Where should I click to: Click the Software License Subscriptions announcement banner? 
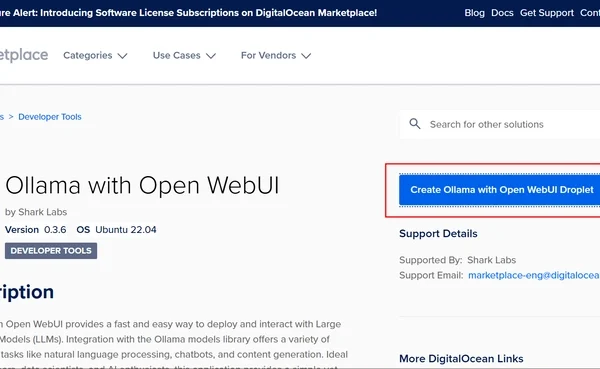click(188, 13)
